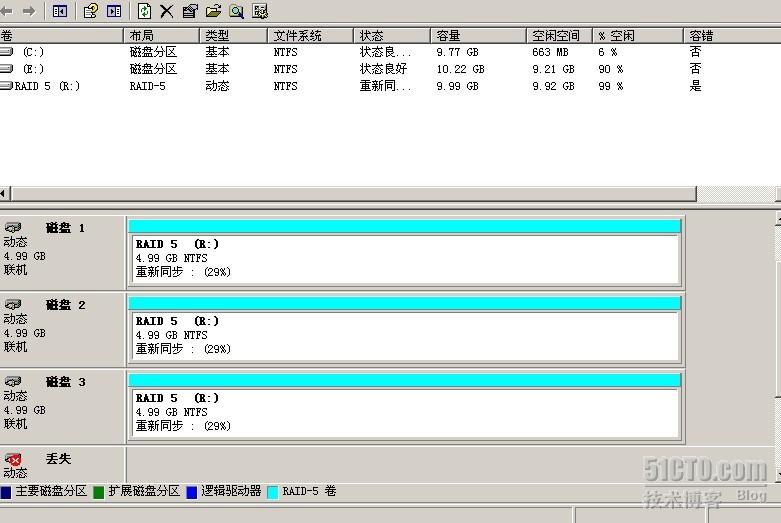Click the 99 % free cell

pyautogui.click(x=611, y=86)
